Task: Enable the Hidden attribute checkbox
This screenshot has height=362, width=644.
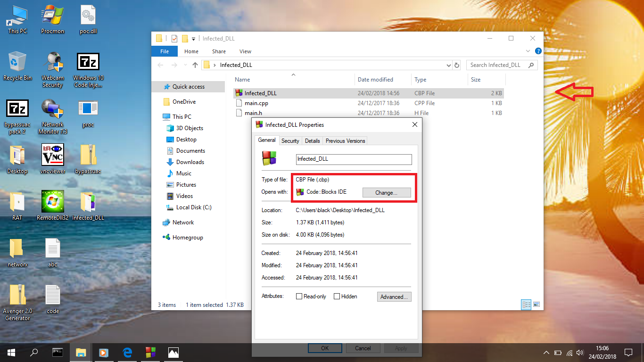Action: tap(337, 296)
